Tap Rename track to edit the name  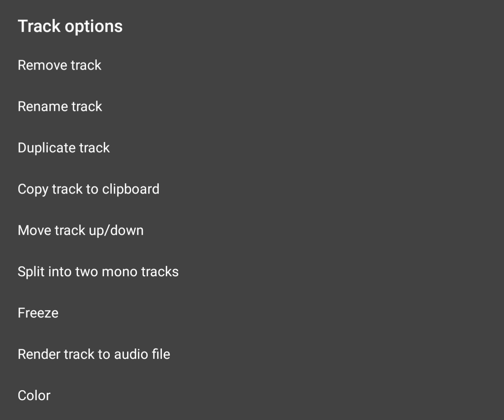tap(60, 106)
